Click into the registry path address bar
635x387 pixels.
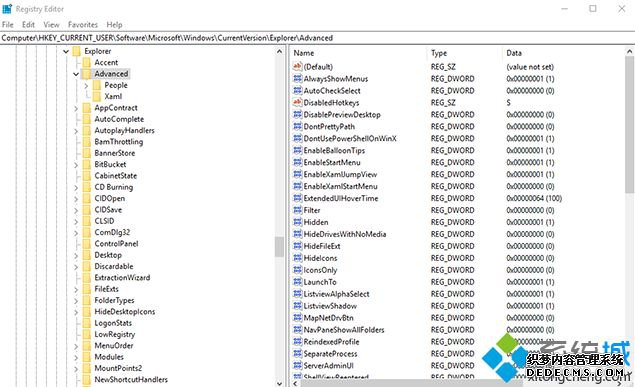click(x=318, y=38)
